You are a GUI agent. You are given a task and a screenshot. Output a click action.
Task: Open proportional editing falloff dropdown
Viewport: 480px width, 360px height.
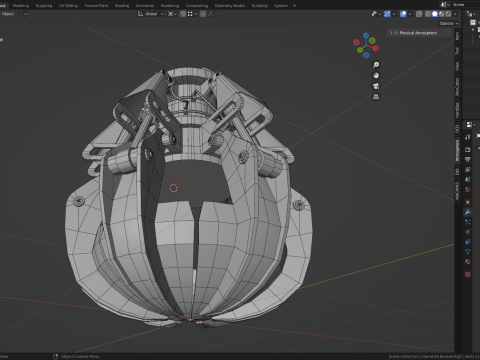pyautogui.click(x=212, y=14)
